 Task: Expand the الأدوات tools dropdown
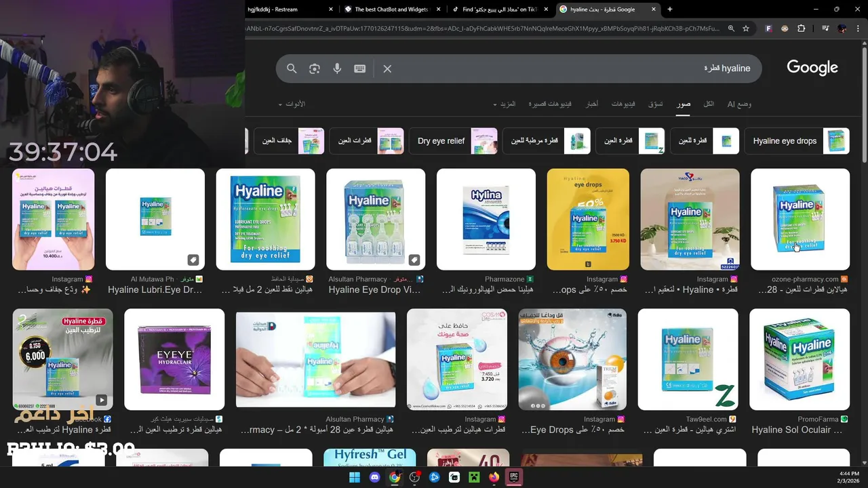click(x=292, y=104)
